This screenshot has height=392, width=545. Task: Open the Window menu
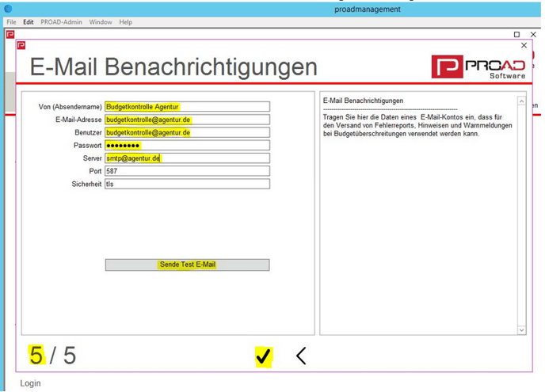click(x=100, y=22)
